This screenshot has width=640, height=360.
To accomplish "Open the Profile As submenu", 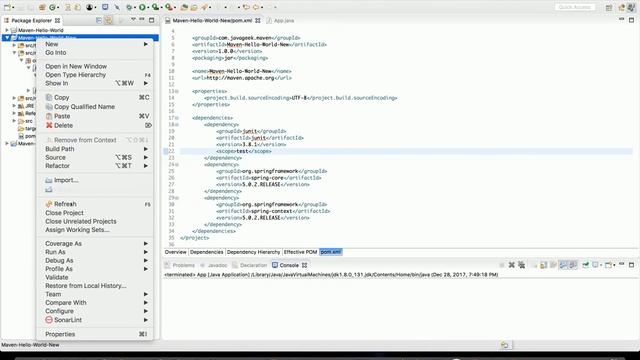I will [x=95, y=269].
